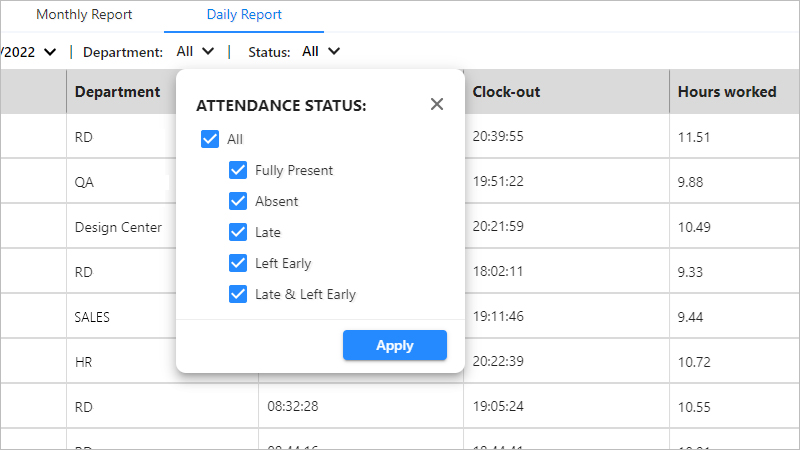Screen dimensions: 800x450
Task: Toggle the Late & Left Early checkbox
Action: (238, 294)
